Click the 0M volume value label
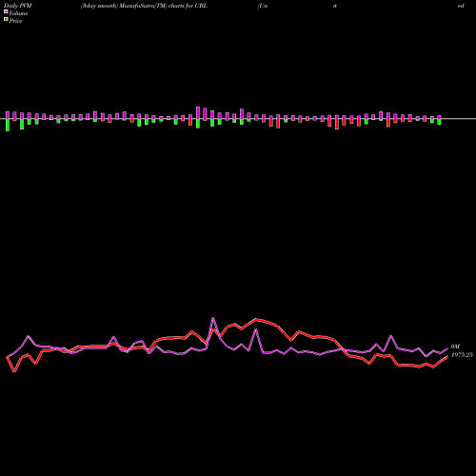This screenshot has width=476, height=476. [x=455, y=347]
